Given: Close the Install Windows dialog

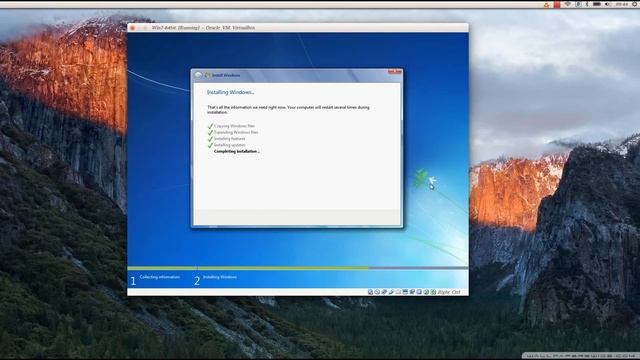Looking at the screenshot, I should (395, 72).
